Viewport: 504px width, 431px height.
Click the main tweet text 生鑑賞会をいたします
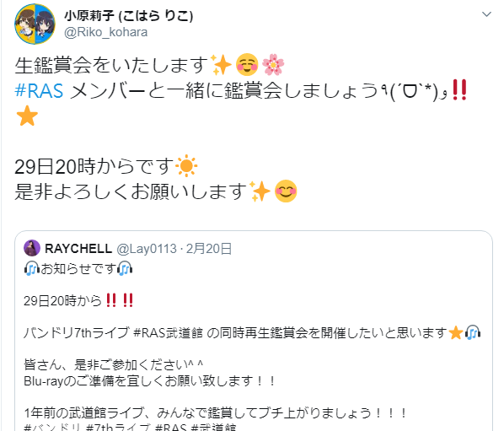111,65
